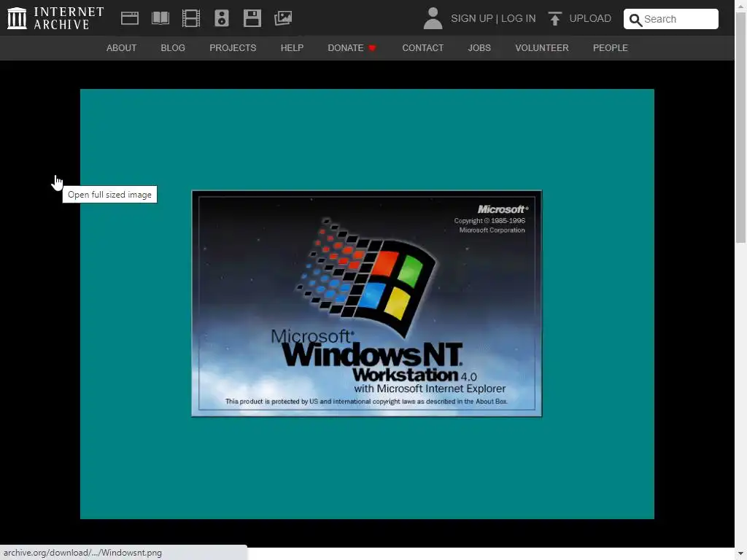Open the Web (Wayback) icon
This screenshot has width=747, height=560.
pyautogui.click(x=130, y=18)
